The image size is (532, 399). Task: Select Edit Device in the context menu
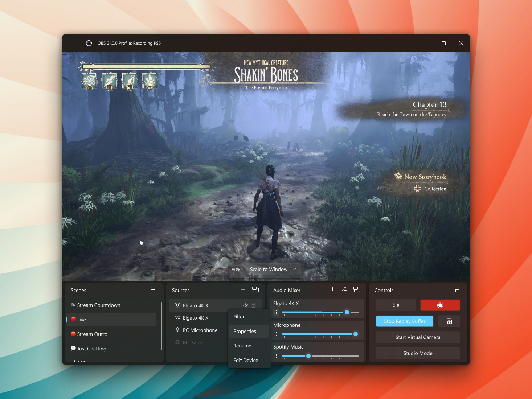coord(245,360)
